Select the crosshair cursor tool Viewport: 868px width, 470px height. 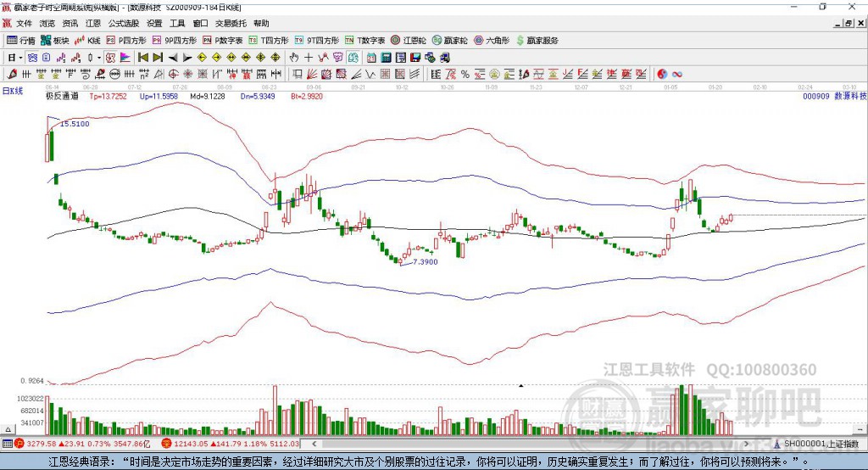(309, 57)
